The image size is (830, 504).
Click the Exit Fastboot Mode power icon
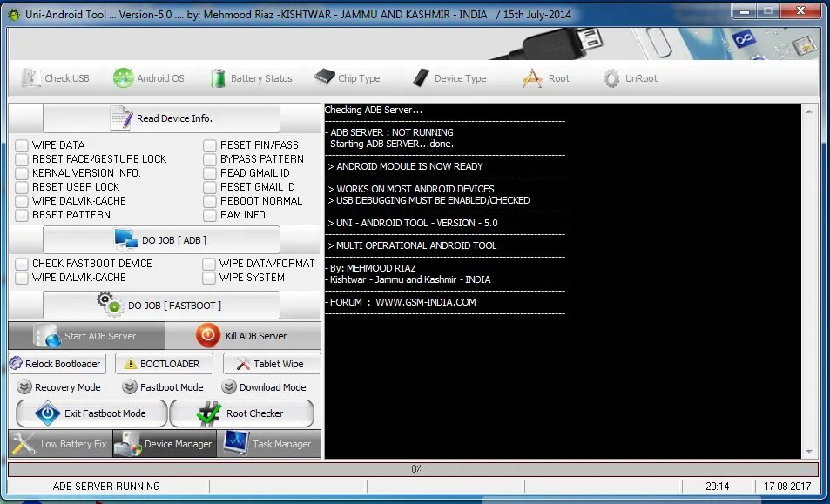click(x=47, y=413)
